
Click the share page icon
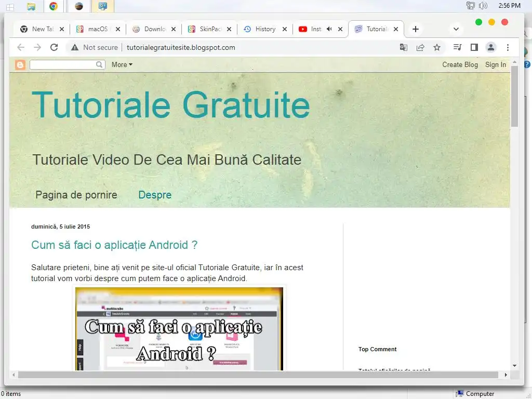click(420, 47)
